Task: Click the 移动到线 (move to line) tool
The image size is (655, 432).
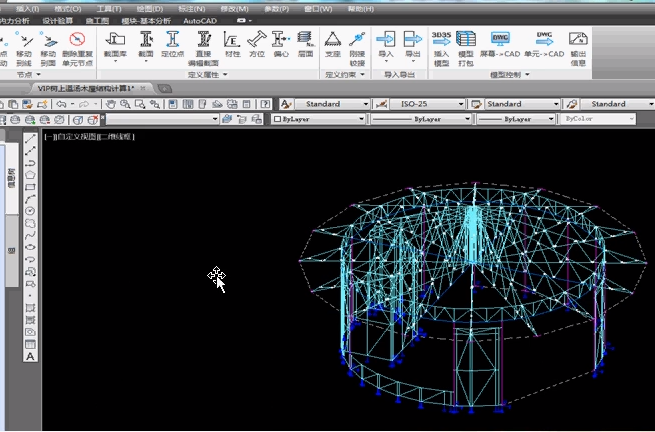Action: tap(24, 48)
